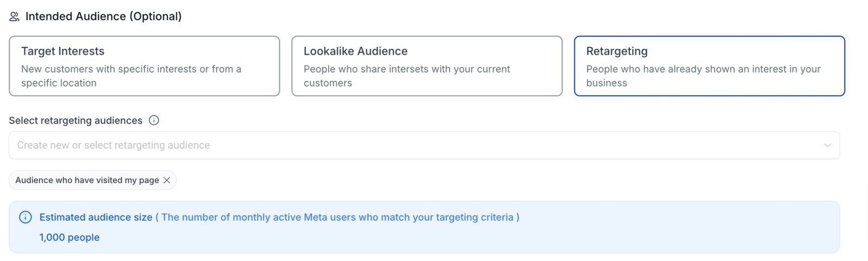The image size is (868, 261).
Task: Click the 'Audience who have visited my page' tag text
Action: (x=87, y=180)
